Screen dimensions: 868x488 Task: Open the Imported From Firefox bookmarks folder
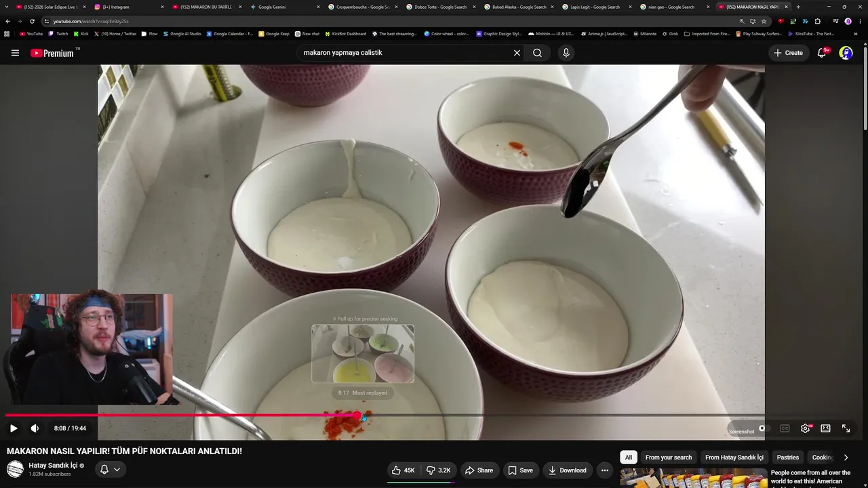pos(707,33)
